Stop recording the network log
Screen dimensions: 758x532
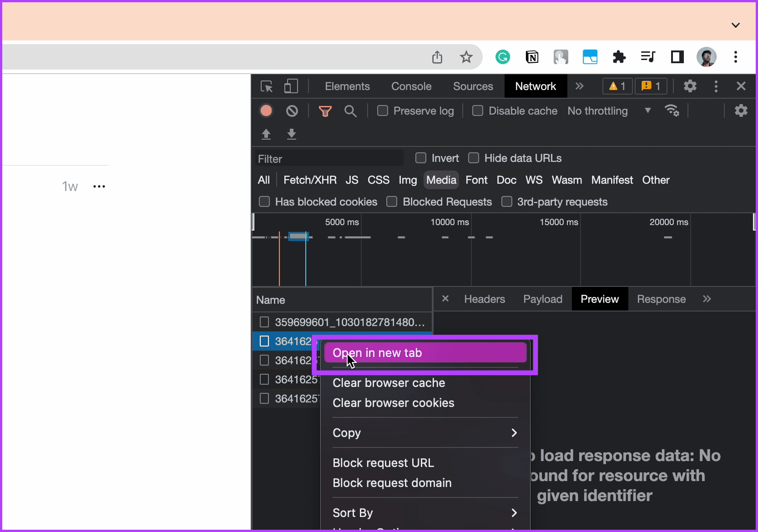266,110
